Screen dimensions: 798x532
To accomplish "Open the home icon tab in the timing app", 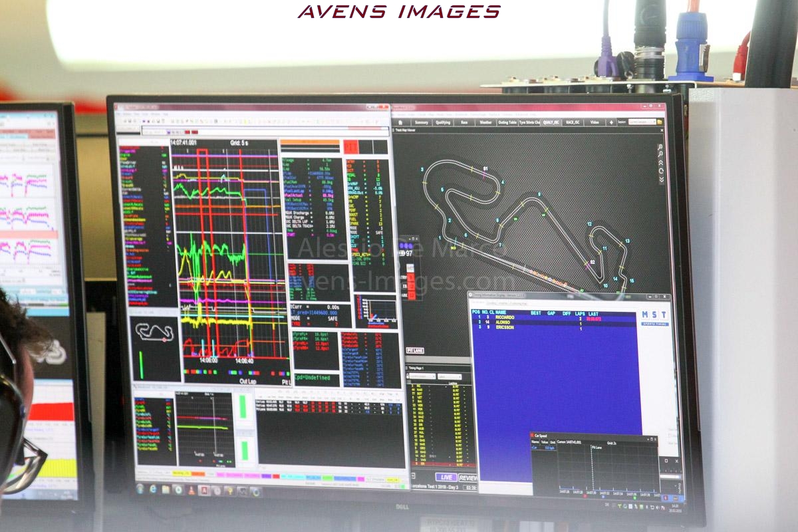I will pyautogui.click(x=401, y=122).
